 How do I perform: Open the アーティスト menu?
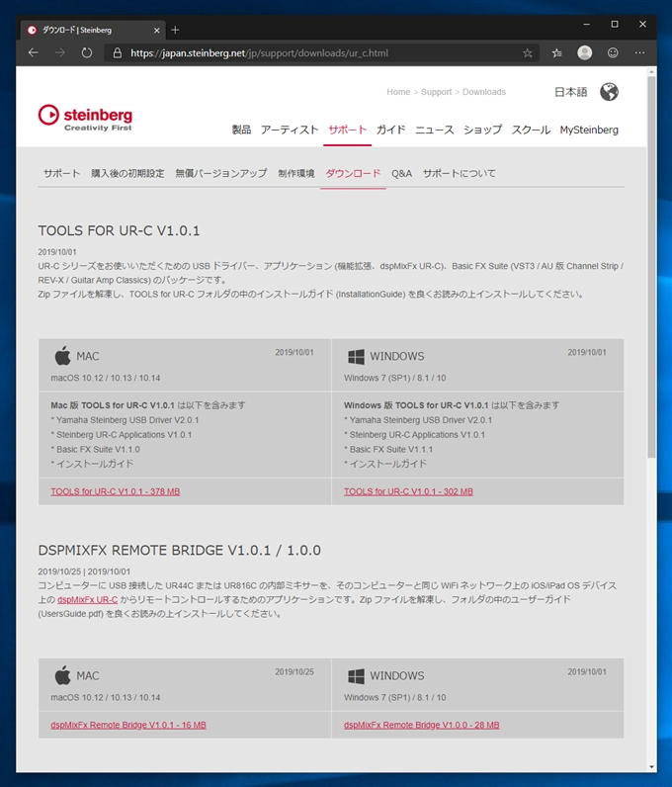point(290,130)
